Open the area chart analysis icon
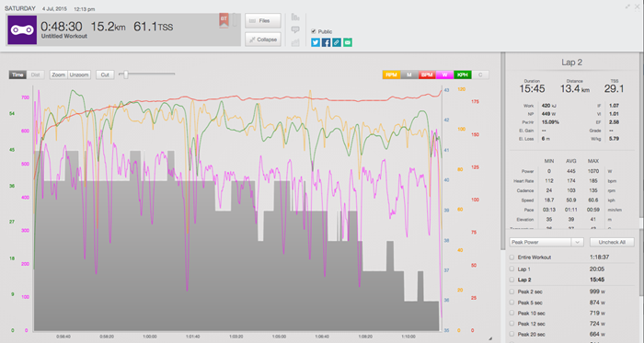This screenshot has width=644, height=343. point(295,42)
